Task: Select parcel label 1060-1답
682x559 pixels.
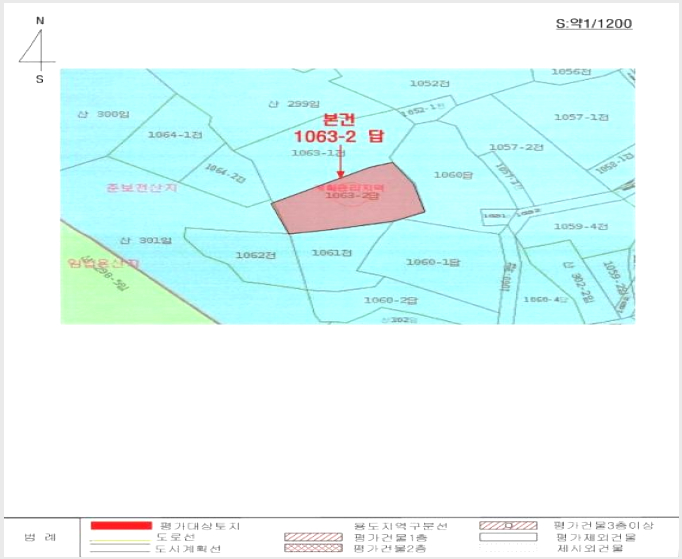Action: pyautogui.click(x=433, y=262)
